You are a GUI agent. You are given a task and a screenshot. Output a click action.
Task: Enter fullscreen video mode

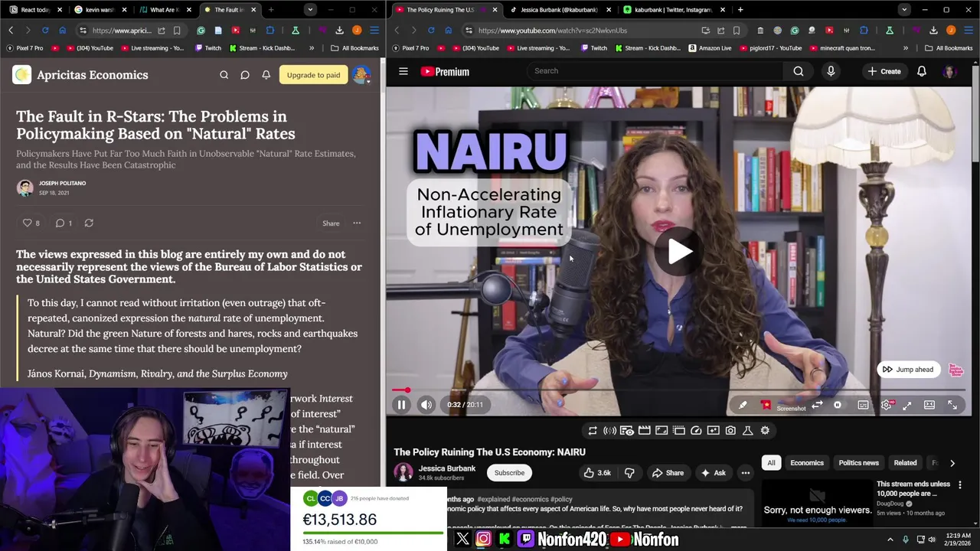point(952,405)
